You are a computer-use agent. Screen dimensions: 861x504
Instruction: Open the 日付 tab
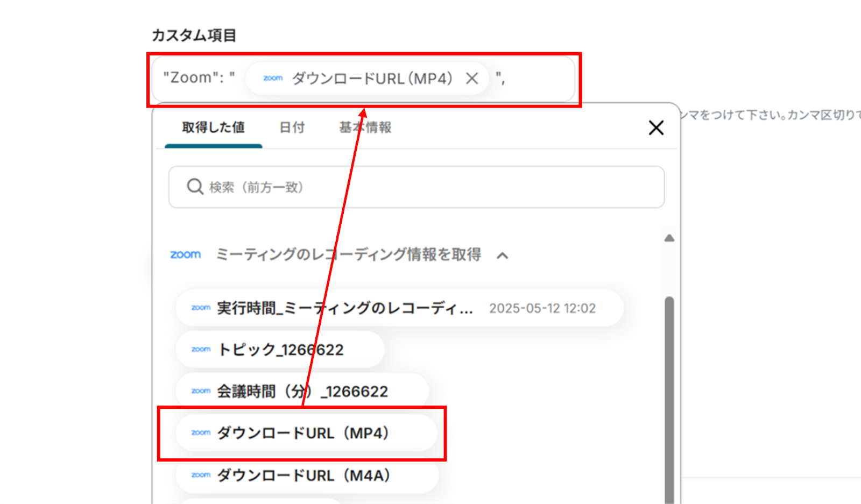pos(292,127)
